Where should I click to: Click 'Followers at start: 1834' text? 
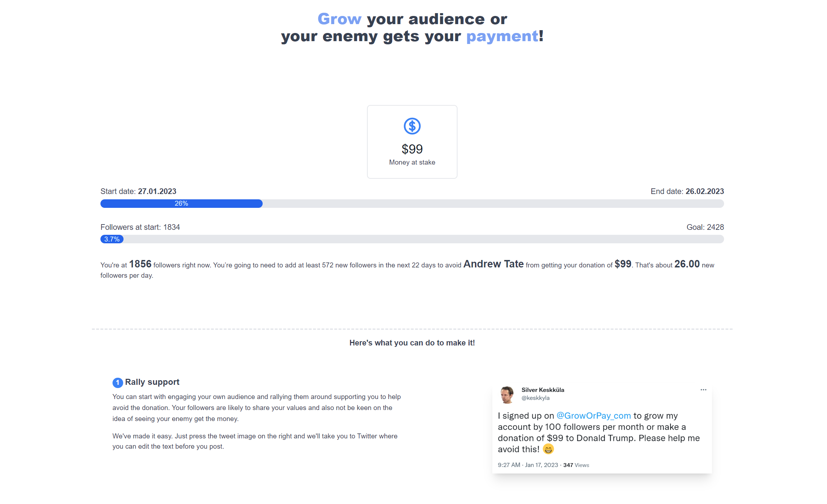(x=140, y=227)
